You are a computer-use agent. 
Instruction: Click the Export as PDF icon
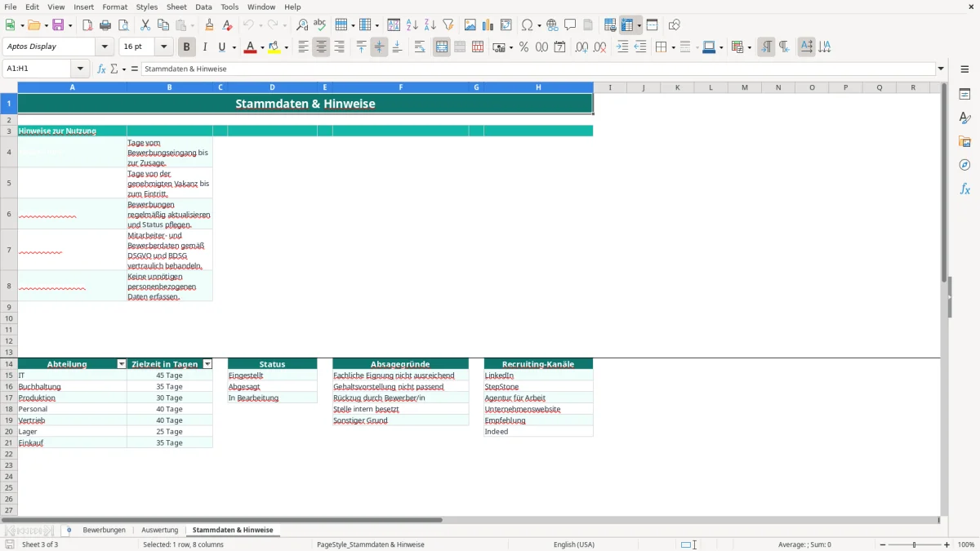(x=87, y=25)
